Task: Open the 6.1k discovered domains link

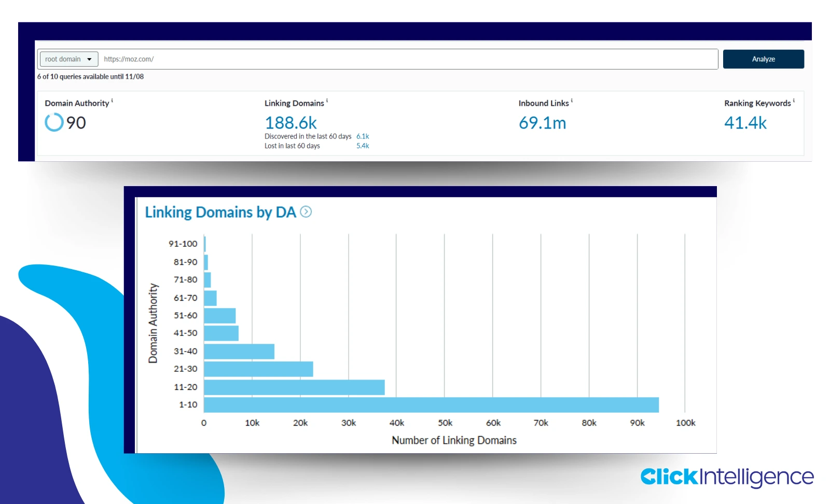Action: (x=362, y=136)
